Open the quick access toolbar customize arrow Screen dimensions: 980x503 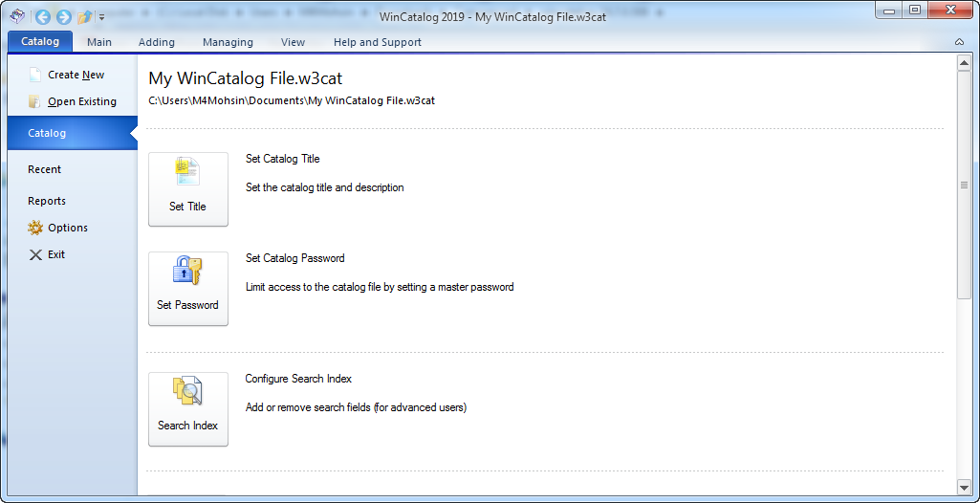coord(101,17)
